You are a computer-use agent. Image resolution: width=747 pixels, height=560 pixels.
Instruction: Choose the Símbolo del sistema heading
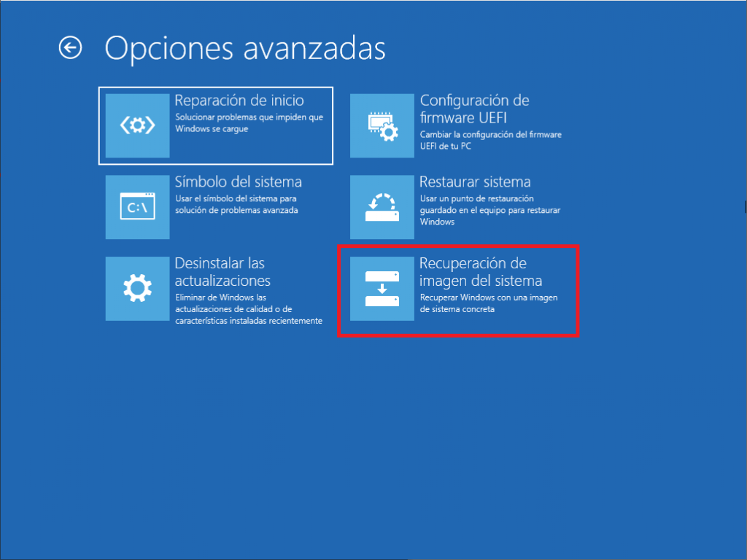(239, 182)
